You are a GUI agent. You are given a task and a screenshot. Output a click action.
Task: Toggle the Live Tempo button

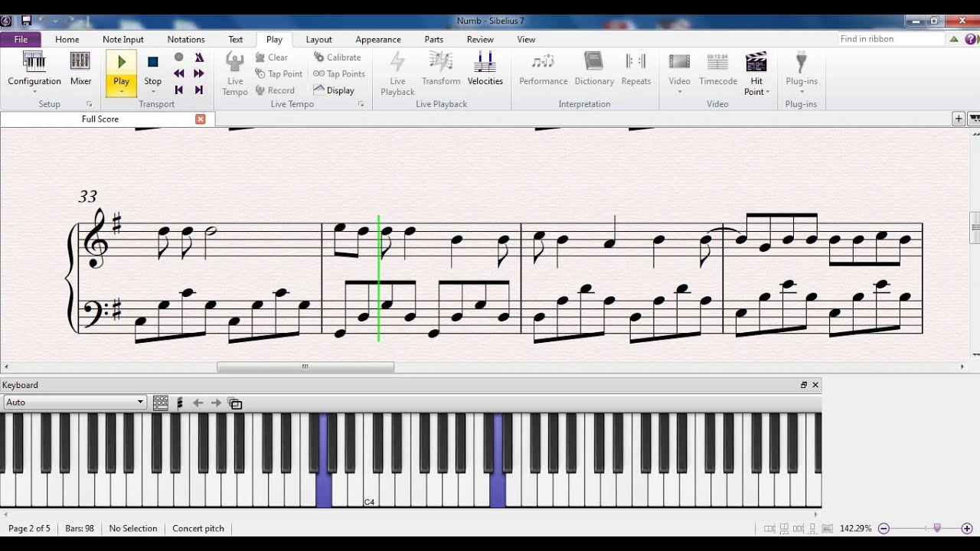click(235, 73)
